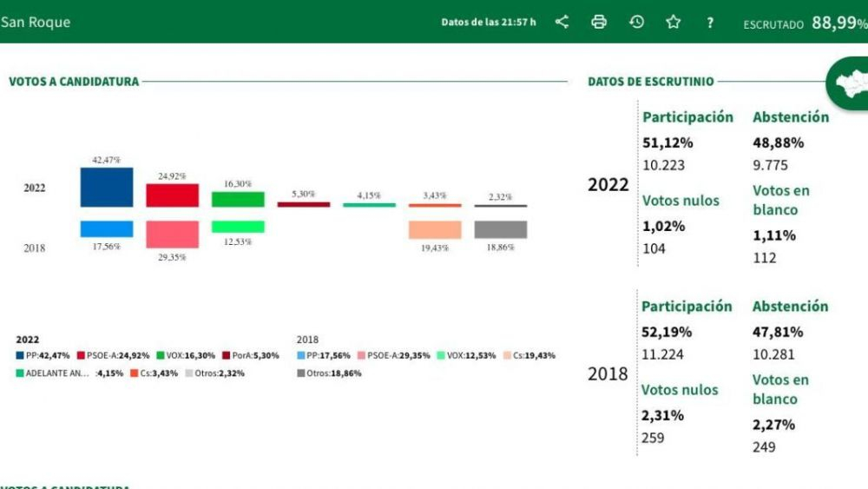Click 2022 abstention count 9.775
Screen dimensions: 868x489
point(770,165)
